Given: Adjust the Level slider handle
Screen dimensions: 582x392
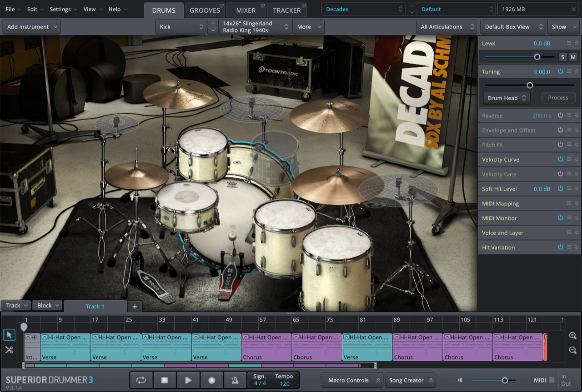Looking at the screenshot, I should 537,57.
